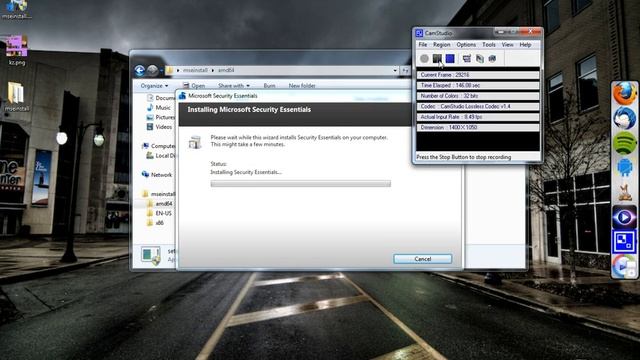This screenshot has width=640, height=360.
Task: Select the EN-US folder in the tree
Action: click(160, 213)
